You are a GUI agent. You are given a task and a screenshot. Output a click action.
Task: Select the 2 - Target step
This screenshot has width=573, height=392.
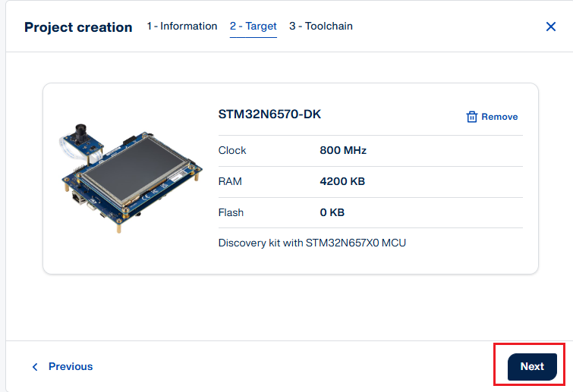coord(253,27)
